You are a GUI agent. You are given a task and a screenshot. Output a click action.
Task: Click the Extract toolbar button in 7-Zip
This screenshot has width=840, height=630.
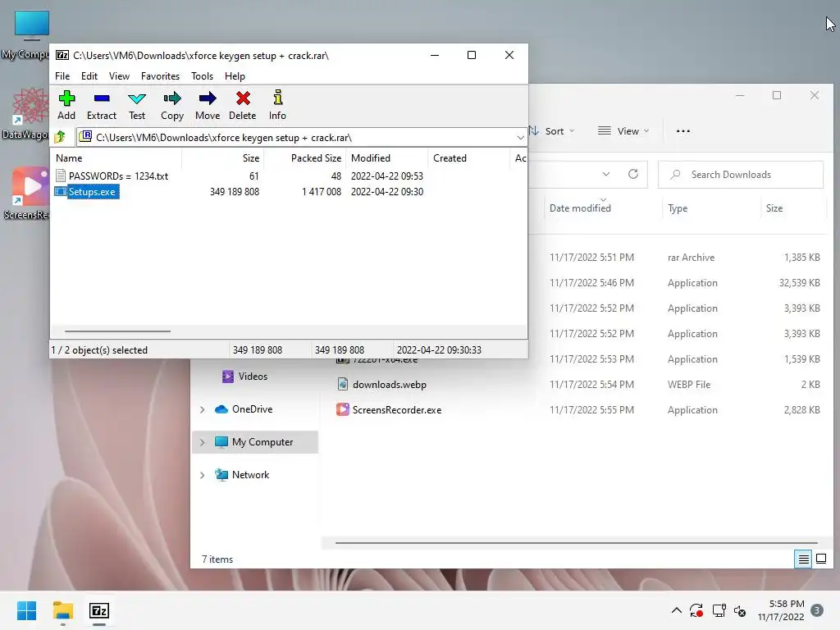pos(101,105)
